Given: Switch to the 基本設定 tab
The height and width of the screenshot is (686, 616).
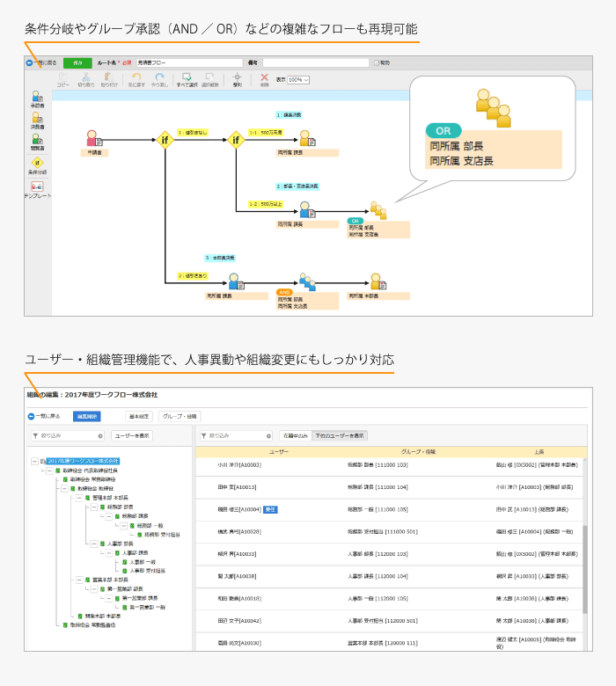Looking at the screenshot, I should point(139,416).
